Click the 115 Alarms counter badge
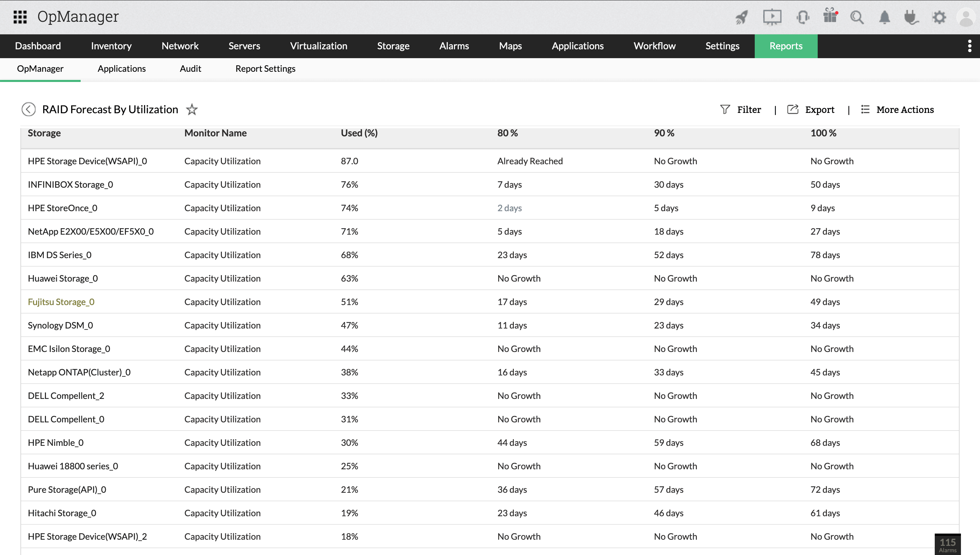Image resolution: width=980 pixels, height=555 pixels. click(947, 544)
